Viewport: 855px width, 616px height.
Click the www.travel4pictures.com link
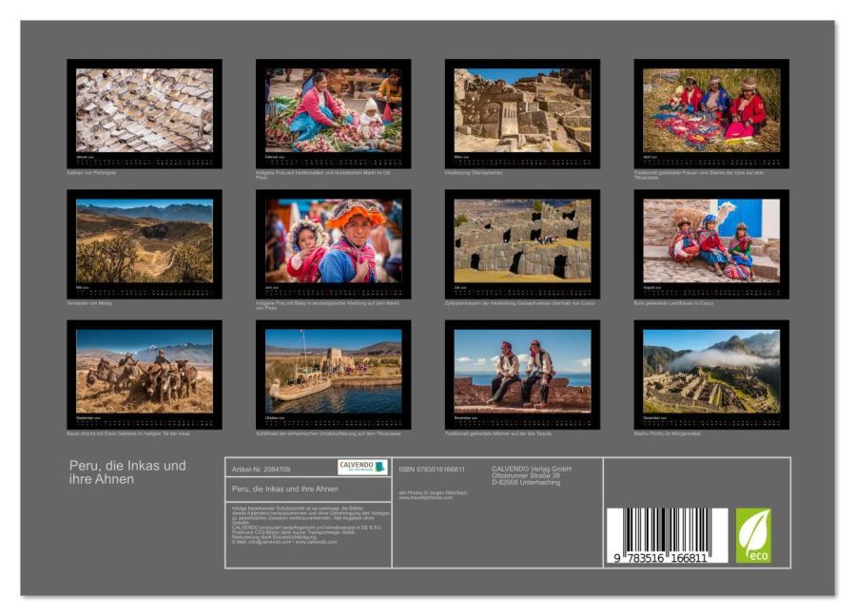pyautogui.click(x=425, y=497)
